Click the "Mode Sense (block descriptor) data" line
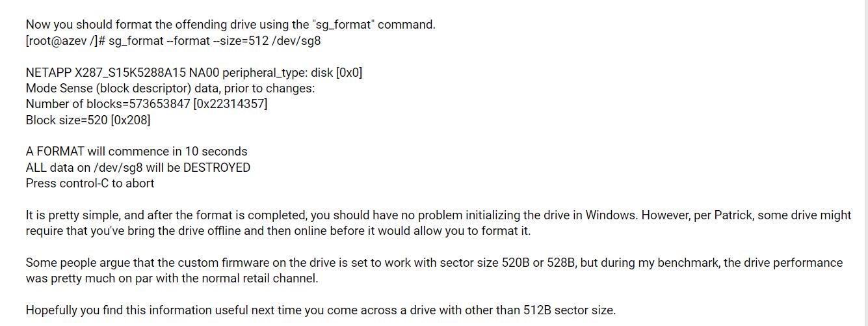 (170, 88)
